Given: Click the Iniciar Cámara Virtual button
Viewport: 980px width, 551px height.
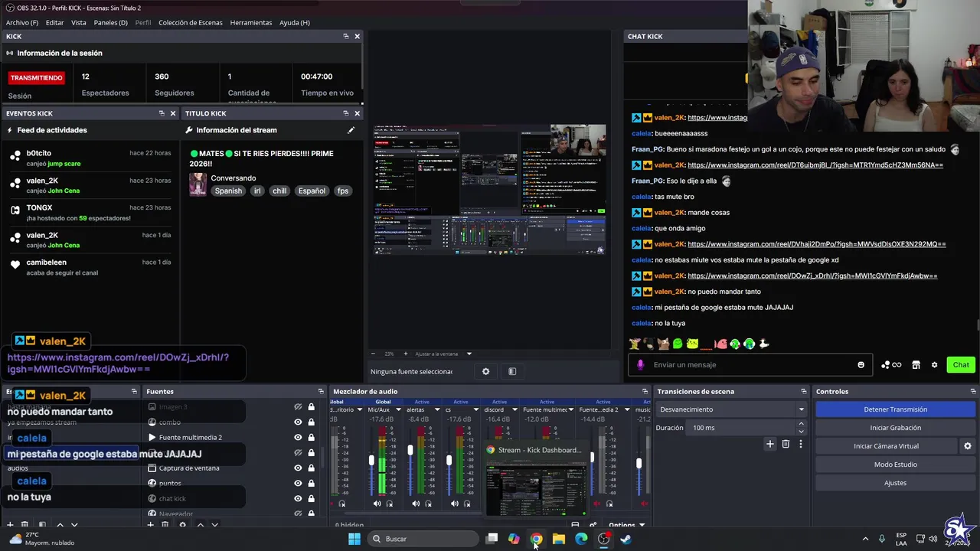Looking at the screenshot, I should pyautogui.click(x=887, y=446).
